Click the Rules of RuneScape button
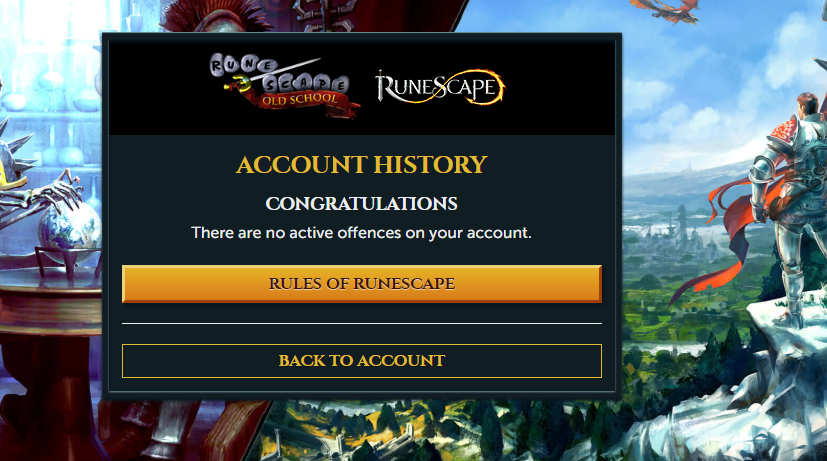Viewport: 827px width, 461px height. point(362,284)
